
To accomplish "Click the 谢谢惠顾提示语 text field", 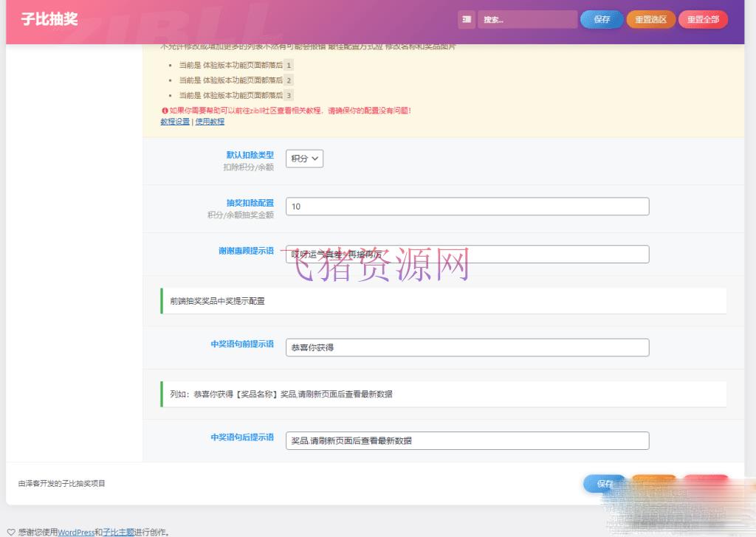I will 467,254.
